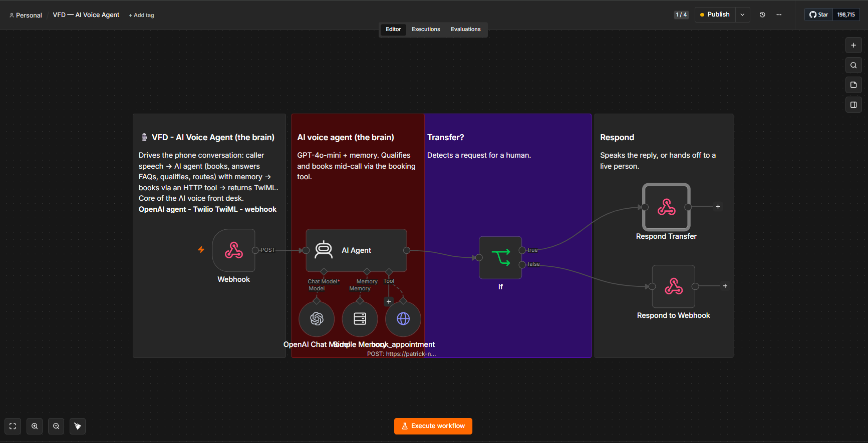Screen dimensions: 868x443
Task: Open the AI Agent node
Action: point(356,250)
